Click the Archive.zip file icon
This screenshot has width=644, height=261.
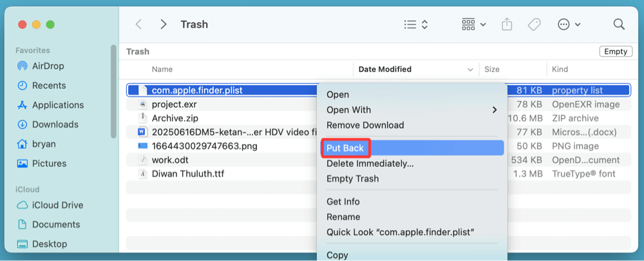click(142, 119)
